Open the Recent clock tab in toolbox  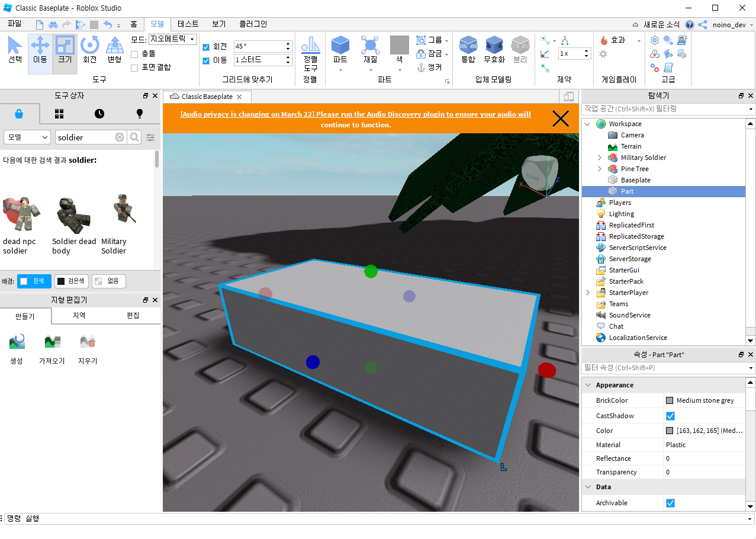pos(99,113)
